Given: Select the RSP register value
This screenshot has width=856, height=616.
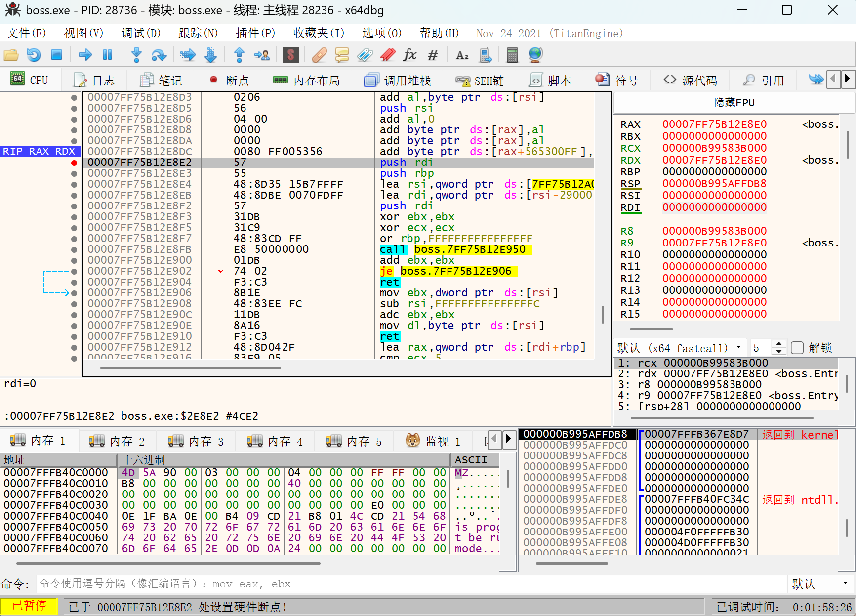Looking at the screenshot, I should pyautogui.click(x=714, y=184).
